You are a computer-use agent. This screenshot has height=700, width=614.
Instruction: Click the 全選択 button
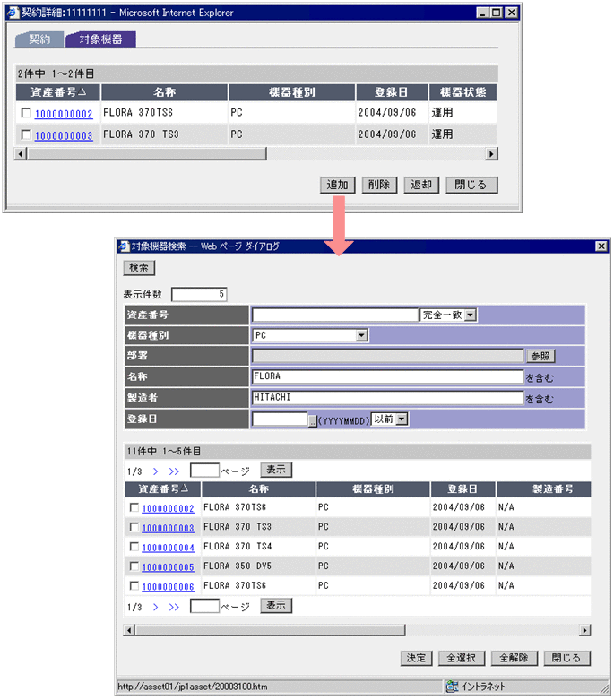(x=462, y=658)
